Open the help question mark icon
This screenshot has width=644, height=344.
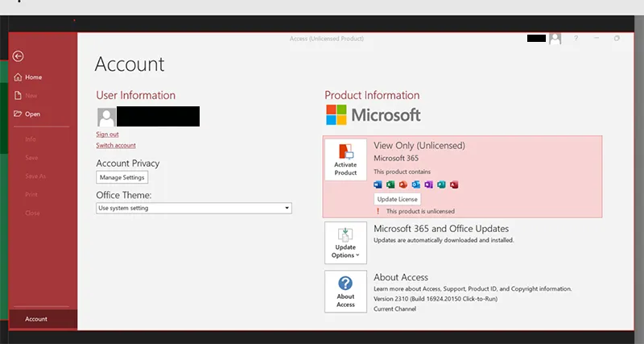[x=576, y=38]
